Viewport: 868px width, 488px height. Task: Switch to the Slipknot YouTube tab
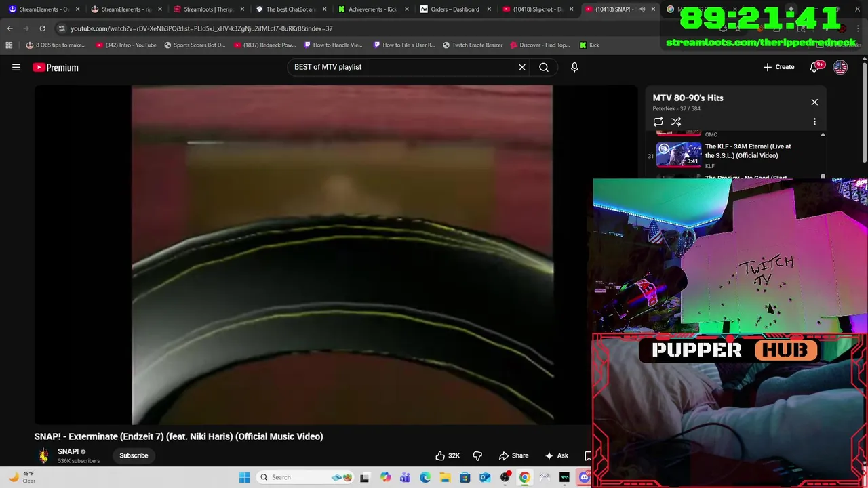point(536,9)
